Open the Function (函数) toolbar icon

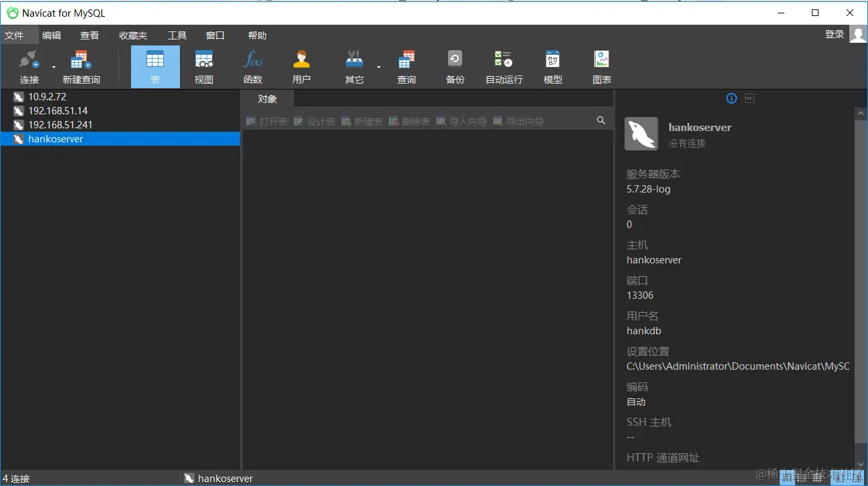(253, 67)
